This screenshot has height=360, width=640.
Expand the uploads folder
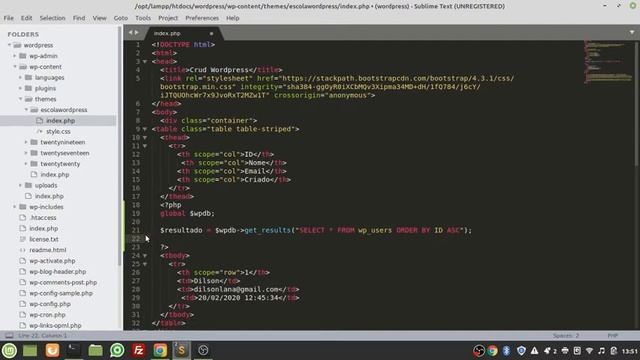click(20, 185)
